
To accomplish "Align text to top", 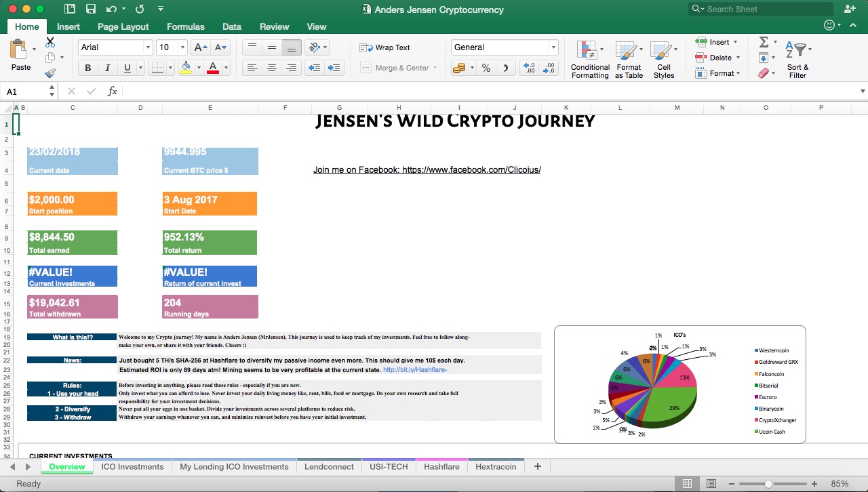I will click(x=252, y=47).
